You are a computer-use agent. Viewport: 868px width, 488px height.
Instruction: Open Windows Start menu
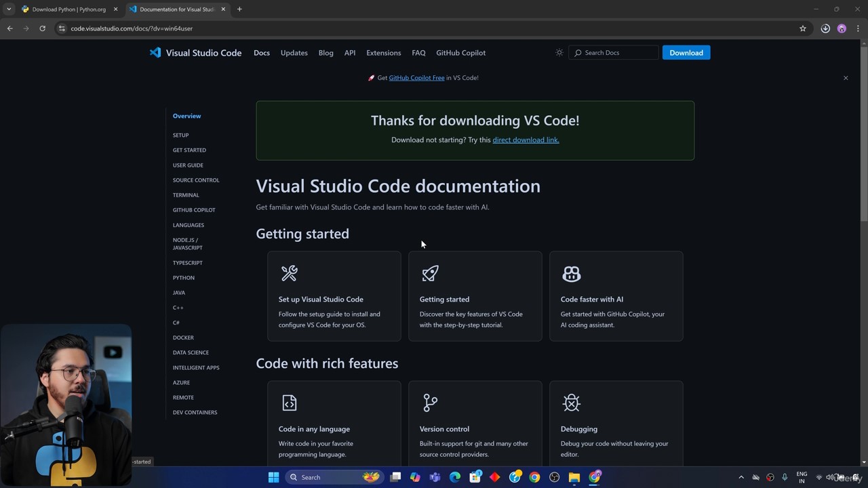(x=274, y=477)
